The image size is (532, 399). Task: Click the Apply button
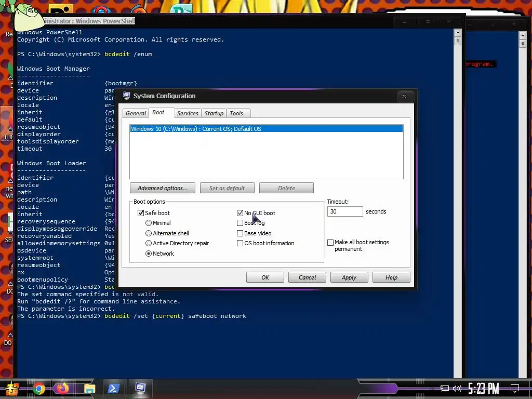pyautogui.click(x=349, y=277)
